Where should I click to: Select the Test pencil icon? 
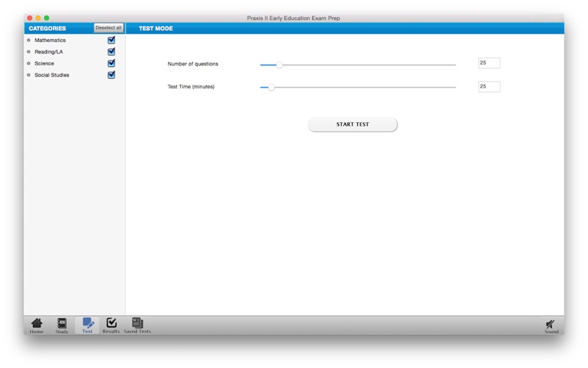pos(87,325)
